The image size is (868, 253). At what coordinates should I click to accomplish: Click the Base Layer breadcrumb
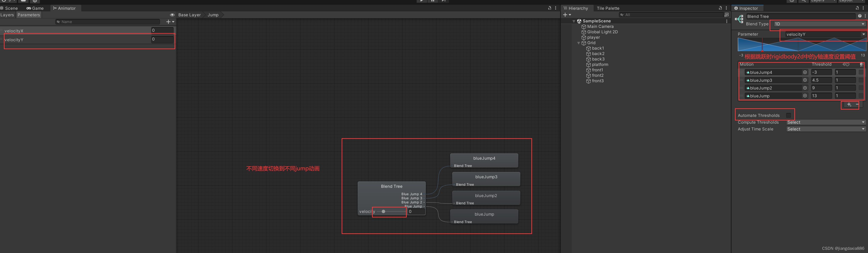(189, 15)
